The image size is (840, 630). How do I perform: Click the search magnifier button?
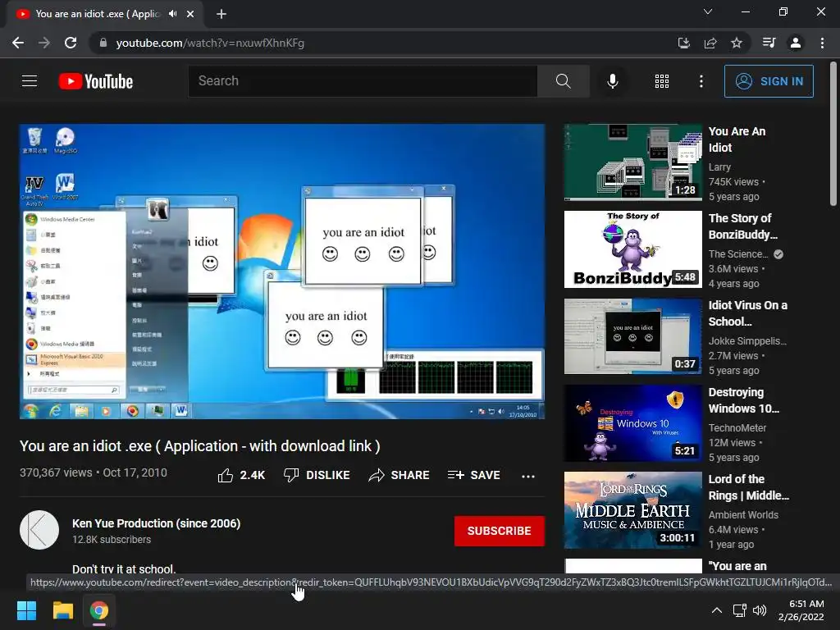point(563,81)
